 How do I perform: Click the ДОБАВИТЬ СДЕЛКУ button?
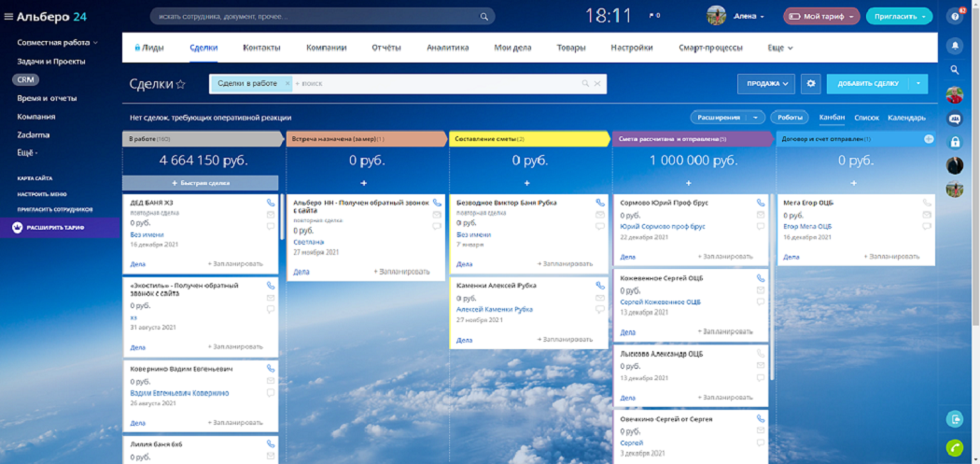[868, 83]
